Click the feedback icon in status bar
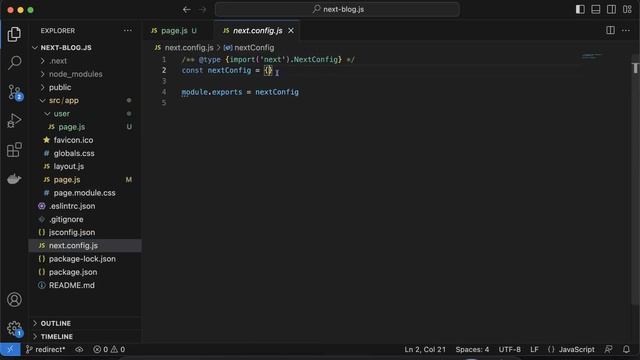640x360 pixels. tap(608, 349)
